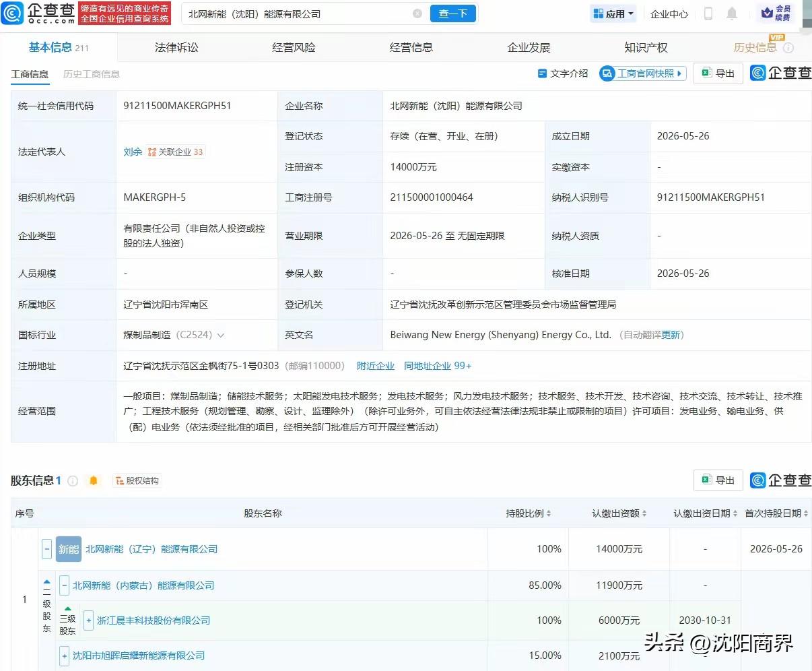The width and height of the screenshot is (812, 671).
Task: Click the 会员续费 crown icon
Action: [x=776, y=13]
